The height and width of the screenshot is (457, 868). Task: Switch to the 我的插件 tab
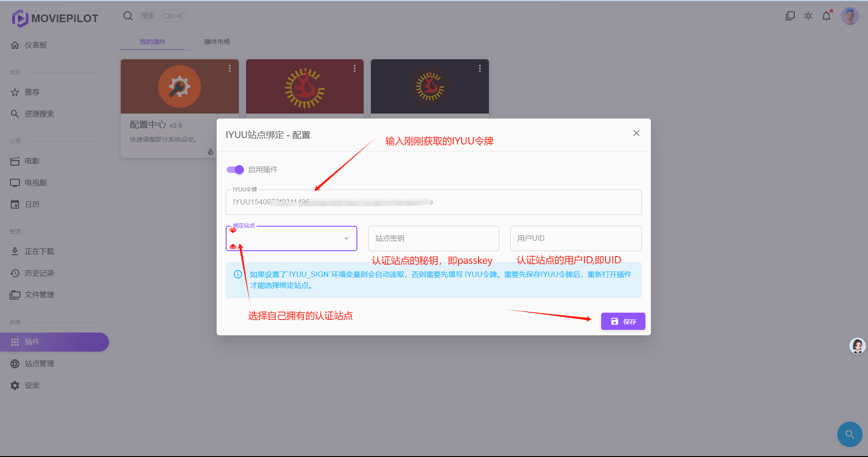(152, 42)
